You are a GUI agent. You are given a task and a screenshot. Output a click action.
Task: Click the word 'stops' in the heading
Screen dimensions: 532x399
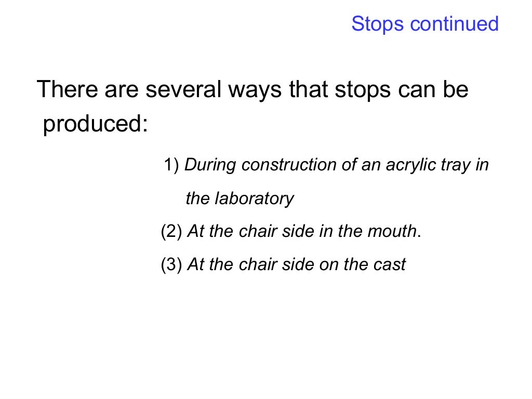363,90
